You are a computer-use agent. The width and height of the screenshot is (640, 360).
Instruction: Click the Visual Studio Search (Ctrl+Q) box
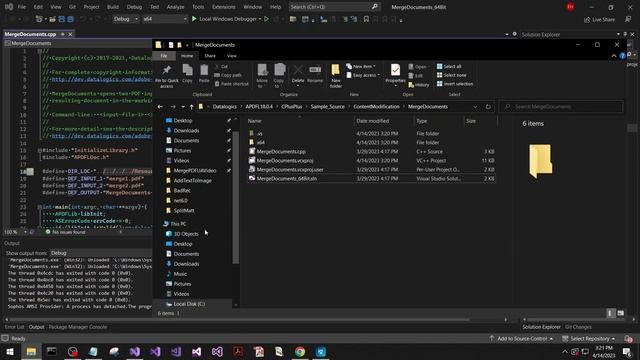334,7
